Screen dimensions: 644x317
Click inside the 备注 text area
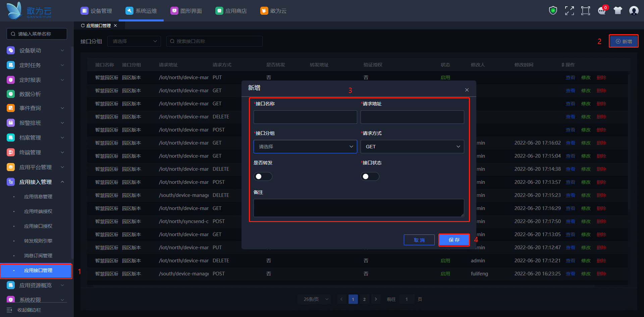tap(359, 208)
